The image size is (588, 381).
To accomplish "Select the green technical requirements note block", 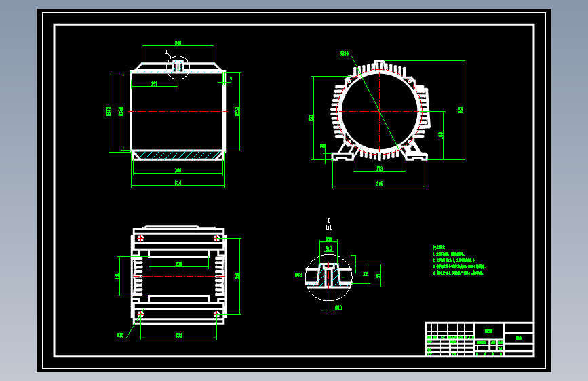I will [x=459, y=260].
